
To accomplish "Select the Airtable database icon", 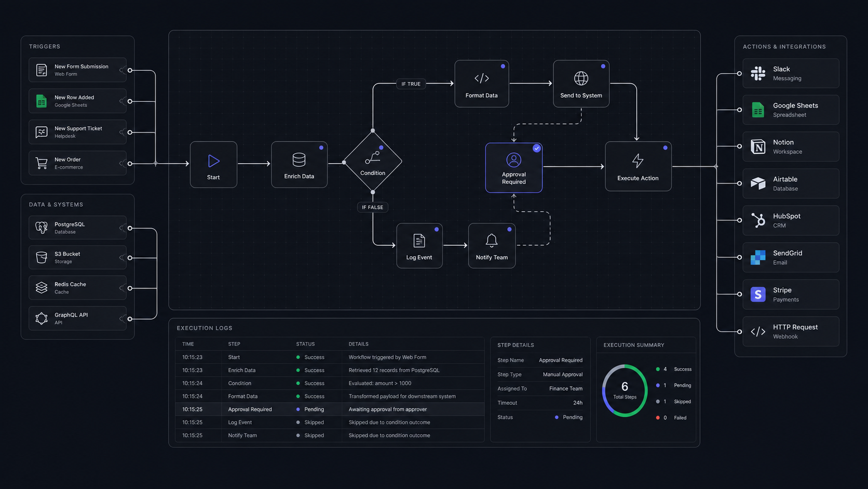I will click(x=758, y=183).
